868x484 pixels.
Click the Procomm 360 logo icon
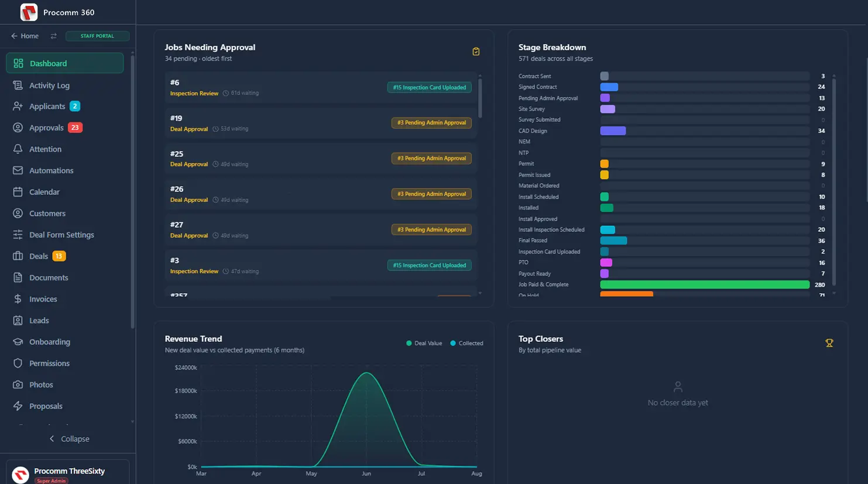(x=29, y=12)
